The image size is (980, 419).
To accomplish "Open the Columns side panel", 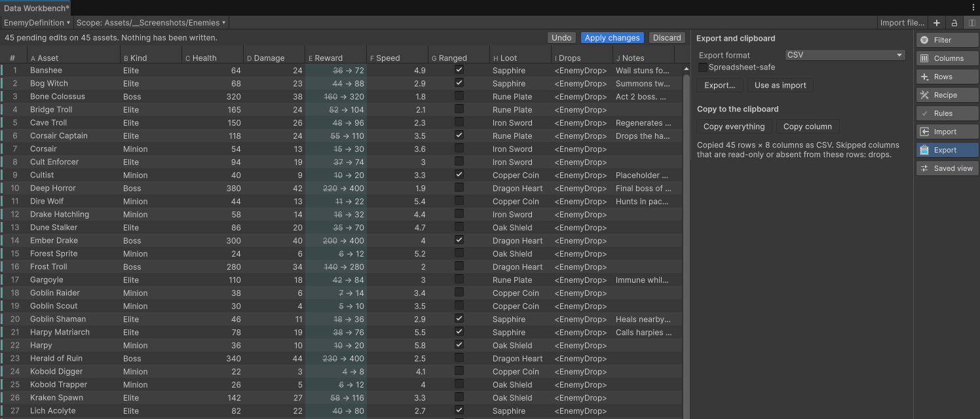I will pos(947,58).
